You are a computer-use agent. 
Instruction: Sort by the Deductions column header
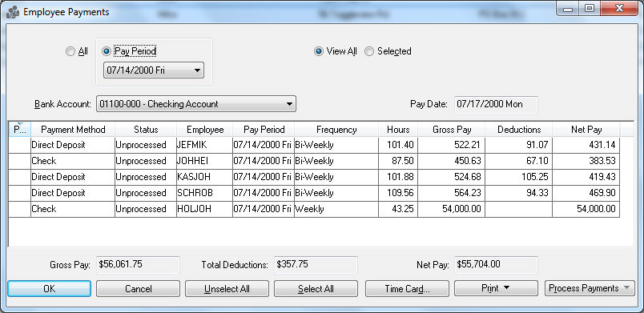coord(519,130)
